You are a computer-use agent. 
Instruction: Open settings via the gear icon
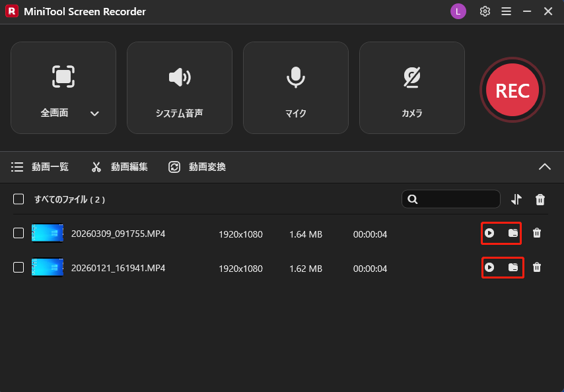tap(485, 11)
